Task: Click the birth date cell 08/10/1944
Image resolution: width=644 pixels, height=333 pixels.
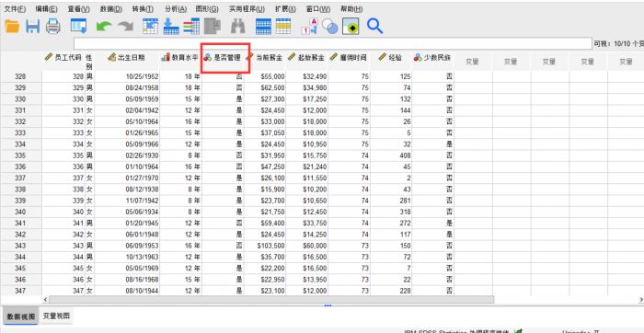Action: coord(127,291)
